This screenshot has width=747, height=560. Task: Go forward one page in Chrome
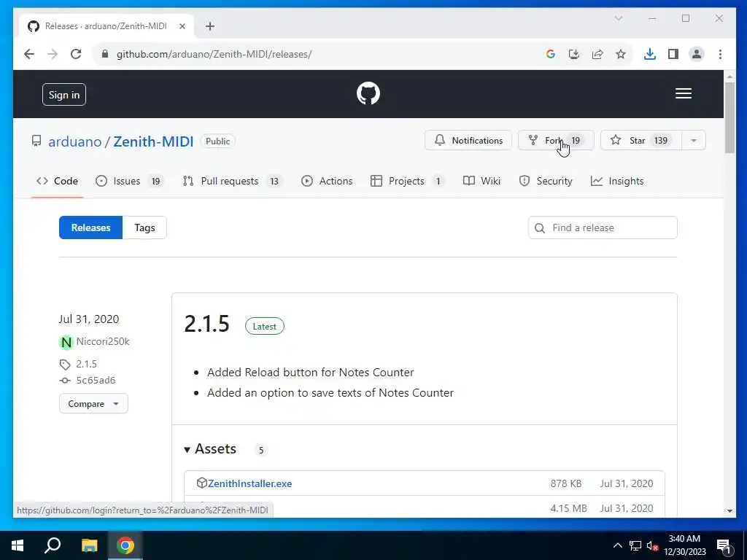(53, 54)
